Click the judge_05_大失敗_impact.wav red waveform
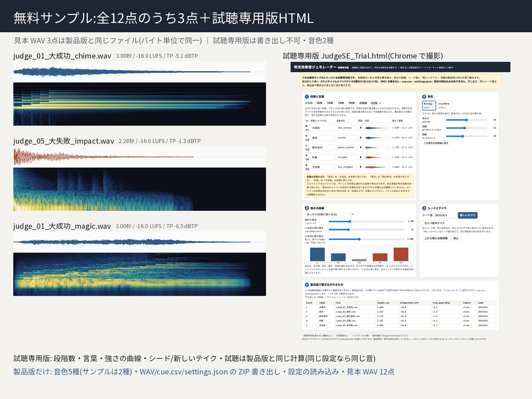This screenshot has height=399, width=532. point(139,157)
